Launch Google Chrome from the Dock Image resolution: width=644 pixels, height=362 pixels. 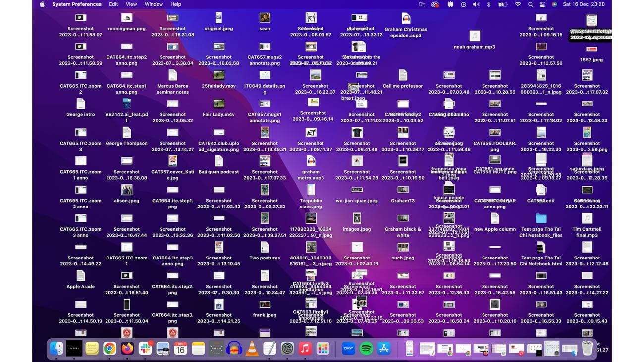(109, 348)
